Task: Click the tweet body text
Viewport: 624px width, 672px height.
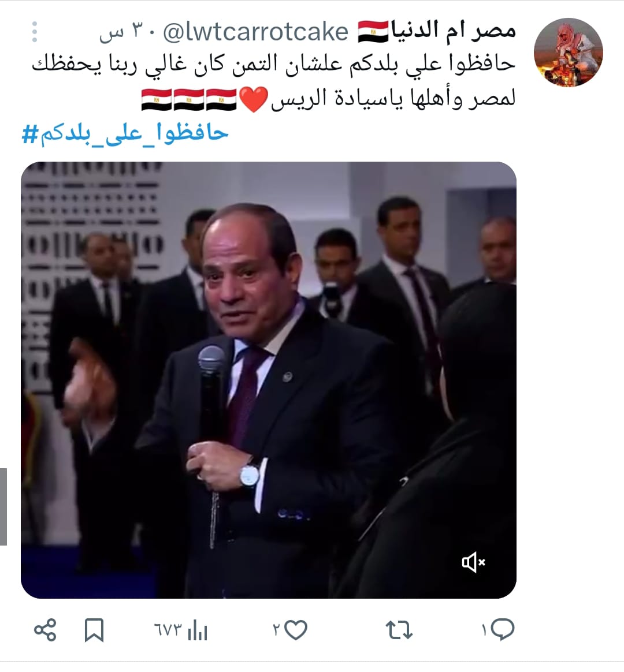Action: (x=274, y=81)
